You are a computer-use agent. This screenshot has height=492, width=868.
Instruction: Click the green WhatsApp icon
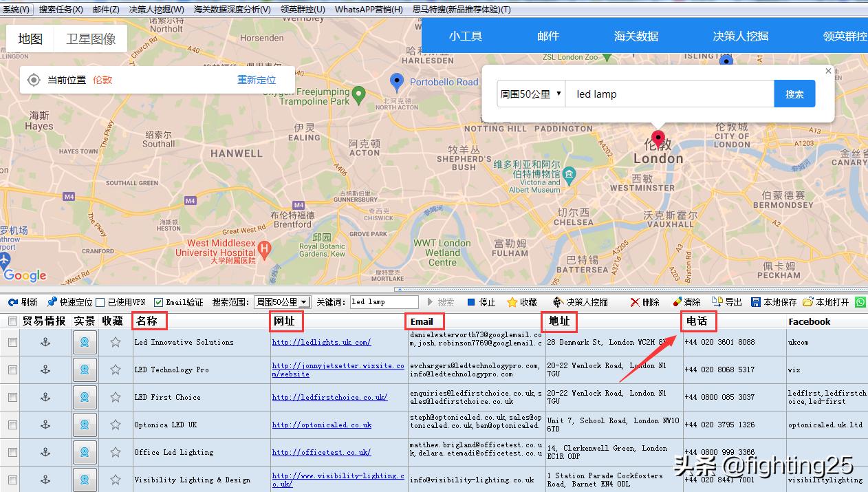[x=860, y=301]
